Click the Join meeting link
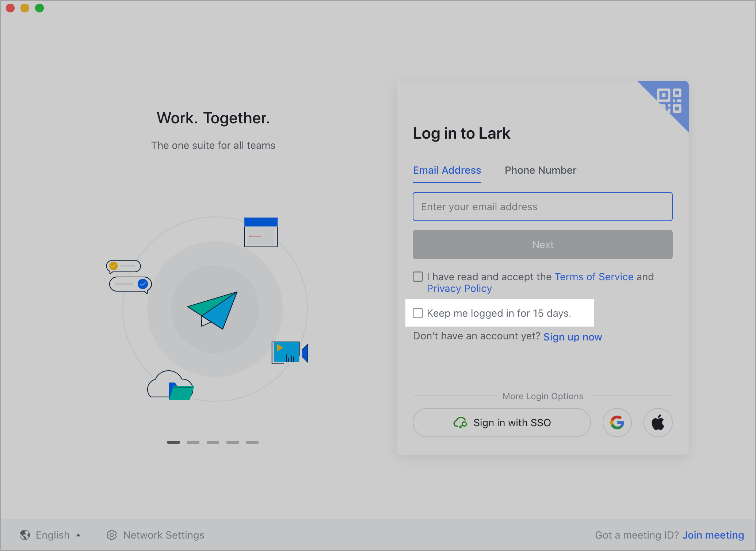 click(713, 535)
